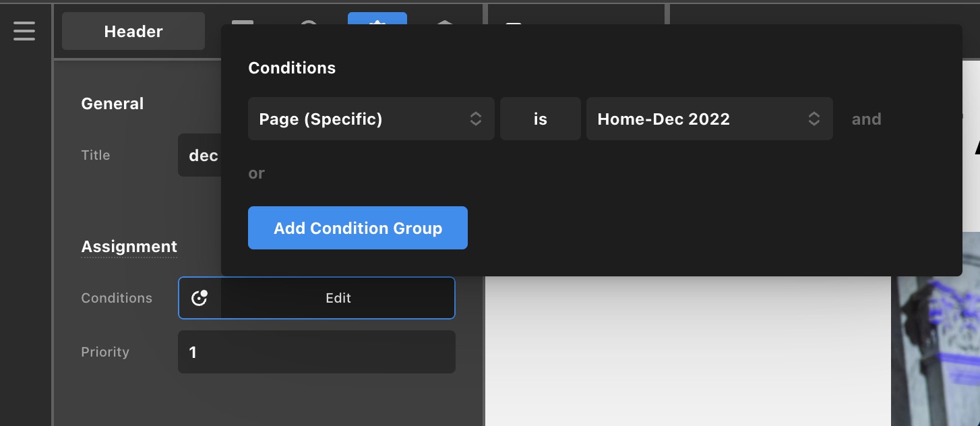Open the hamburger menu
Viewport: 980px width, 426px height.
[24, 31]
